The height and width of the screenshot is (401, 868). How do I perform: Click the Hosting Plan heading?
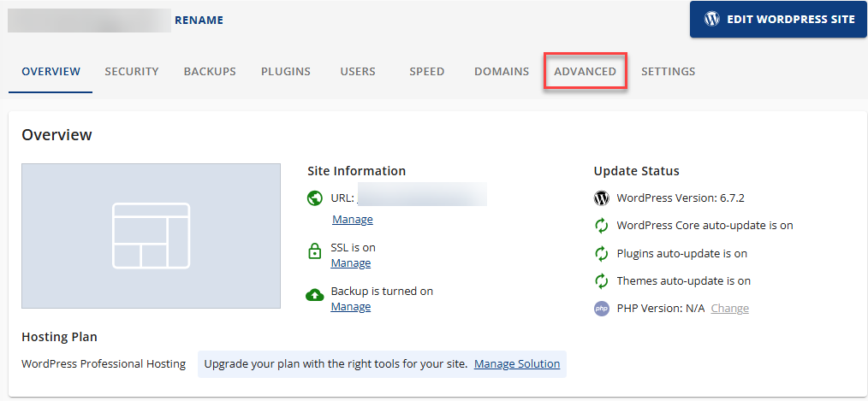click(59, 337)
